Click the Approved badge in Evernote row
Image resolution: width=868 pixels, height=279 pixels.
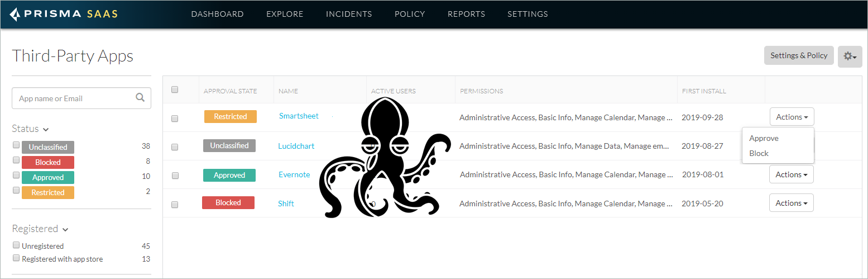pyautogui.click(x=229, y=175)
